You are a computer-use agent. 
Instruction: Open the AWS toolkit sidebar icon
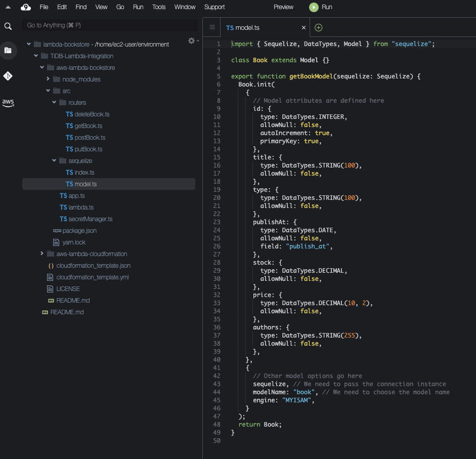click(x=8, y=103)
